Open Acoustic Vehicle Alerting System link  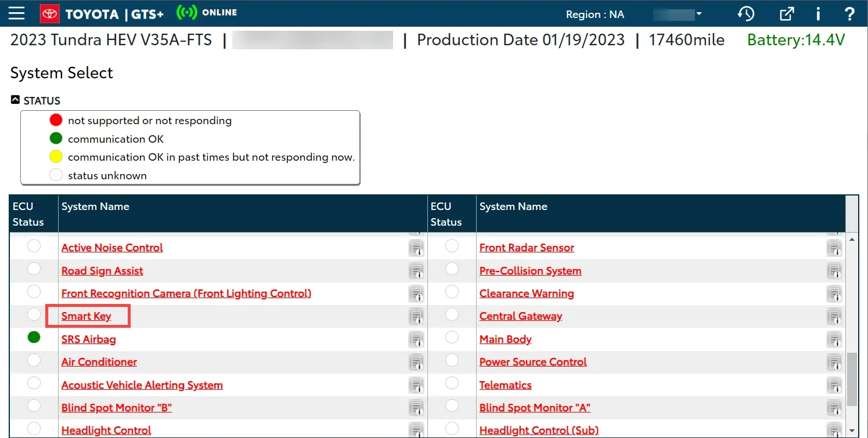click(x=142, y=385)
